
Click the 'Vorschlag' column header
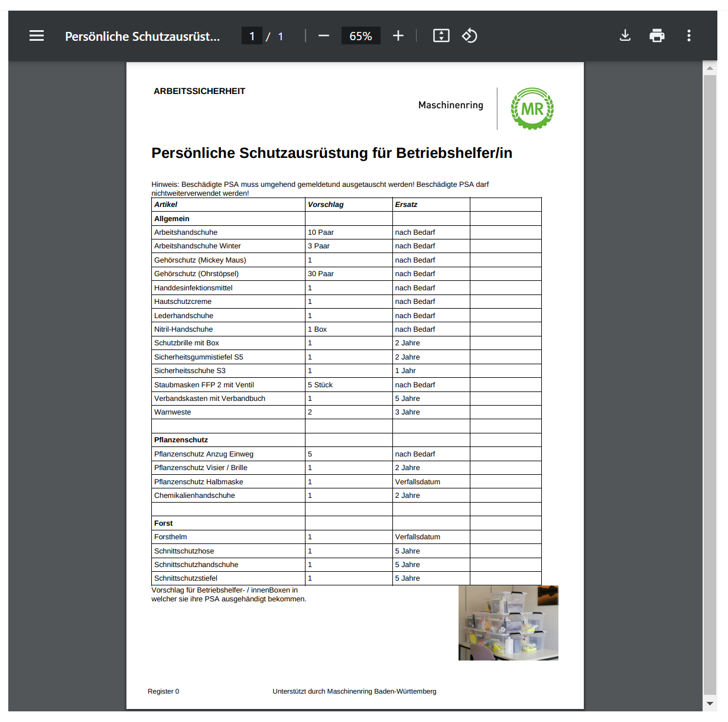pos(326,205)
